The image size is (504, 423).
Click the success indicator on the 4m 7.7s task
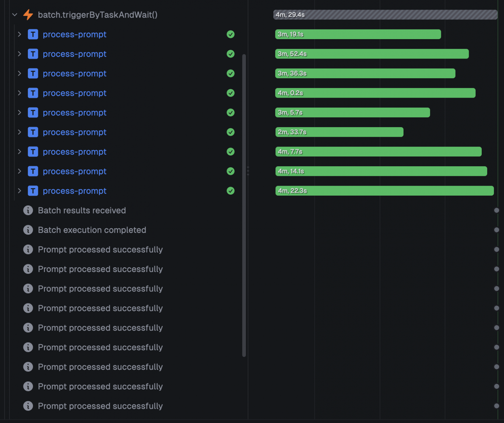pyautogui.click(x=230, y=152)
